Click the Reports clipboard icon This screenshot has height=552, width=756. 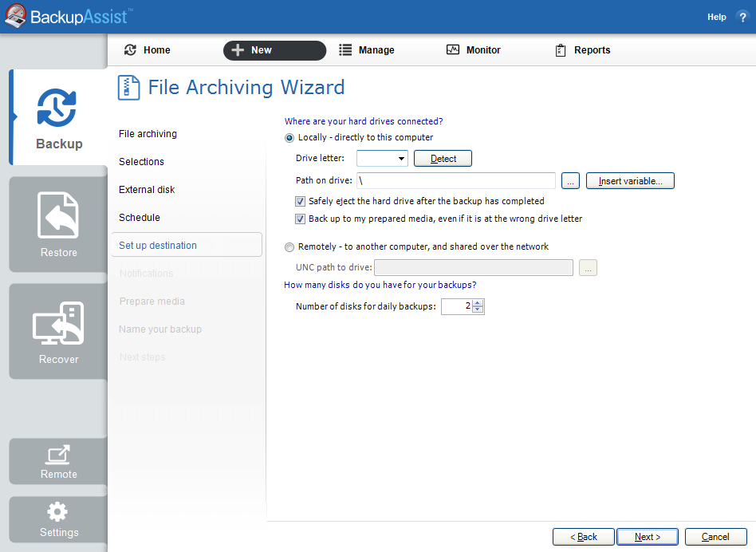click(561, 50)
